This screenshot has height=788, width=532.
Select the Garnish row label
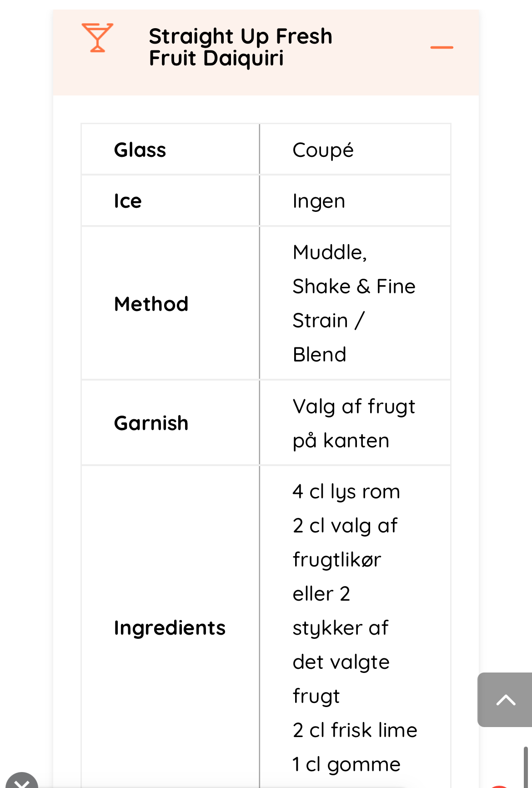coord(151,423)
